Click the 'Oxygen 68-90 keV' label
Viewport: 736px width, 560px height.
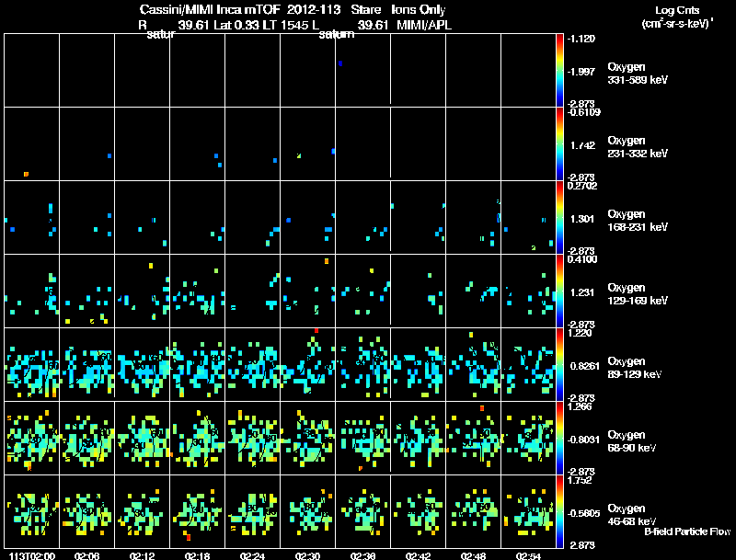pyautogui.click(x=632, y=441)
